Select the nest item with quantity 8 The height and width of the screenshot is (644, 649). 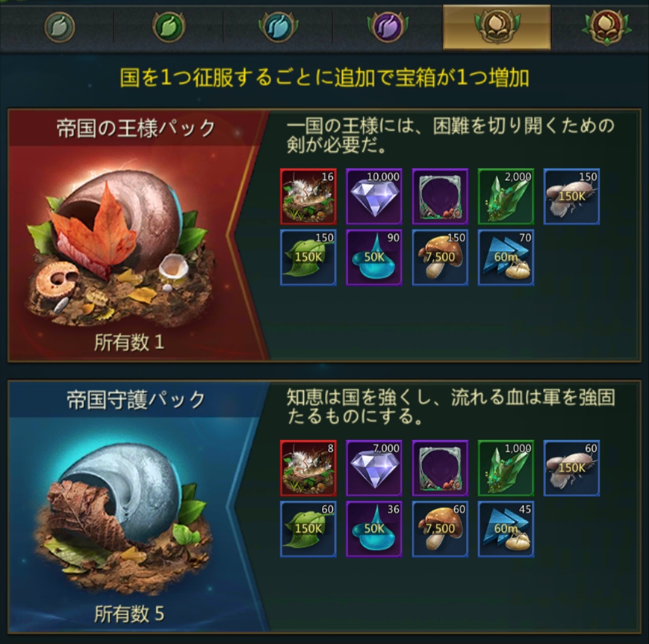pos(308,468)
